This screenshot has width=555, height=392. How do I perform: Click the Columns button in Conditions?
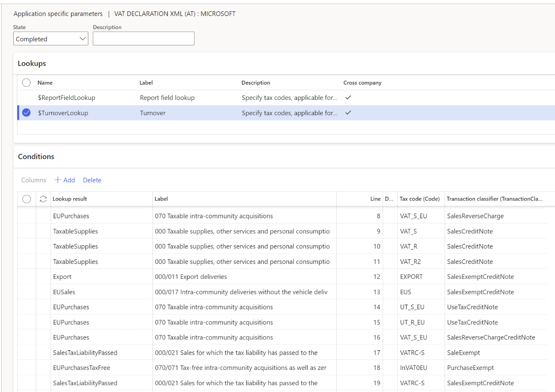click(34, 180)
